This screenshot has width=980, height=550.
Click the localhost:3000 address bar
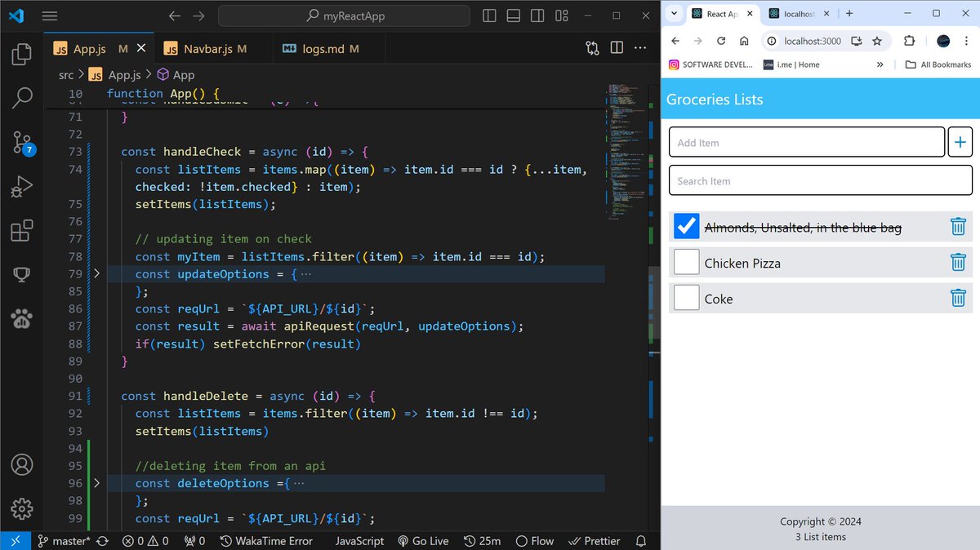(812, 41)
